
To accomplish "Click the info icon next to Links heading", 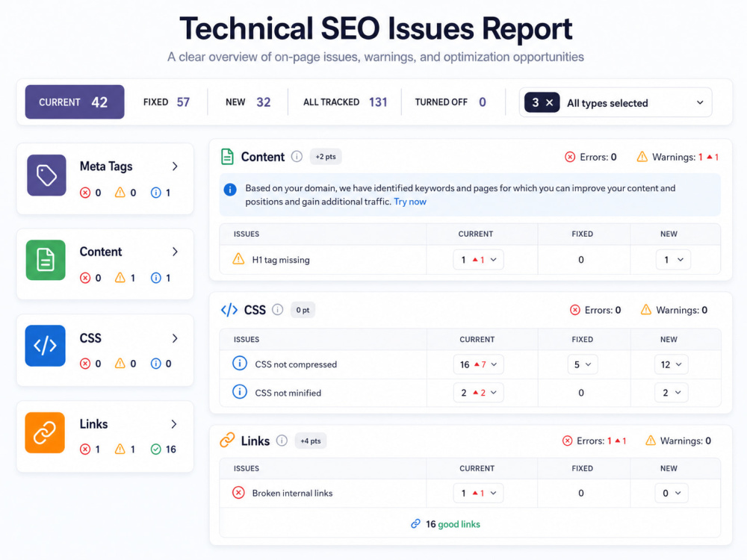I will [x=282, y=441].
